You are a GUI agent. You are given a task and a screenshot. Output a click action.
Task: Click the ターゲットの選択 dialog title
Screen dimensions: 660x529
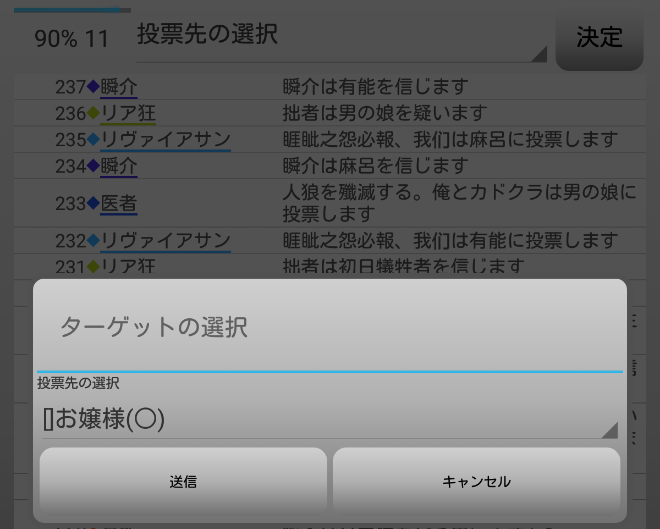click(x=154, y=327)
